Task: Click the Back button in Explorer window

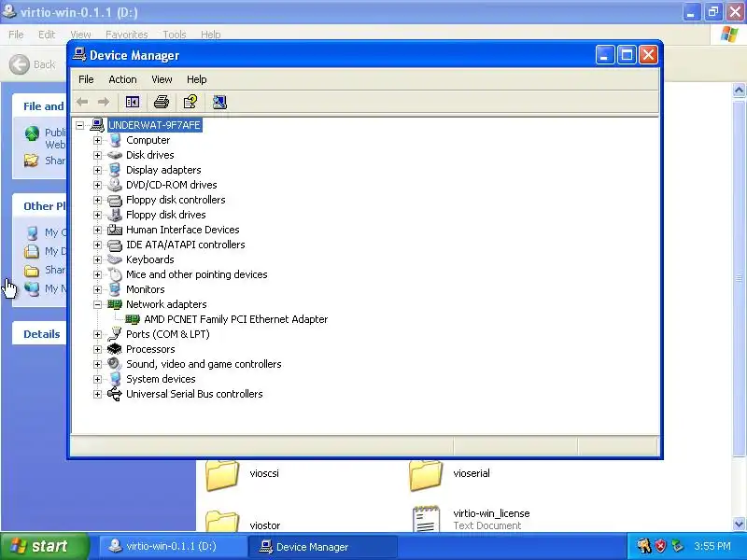Action: [x=33, y=64]
